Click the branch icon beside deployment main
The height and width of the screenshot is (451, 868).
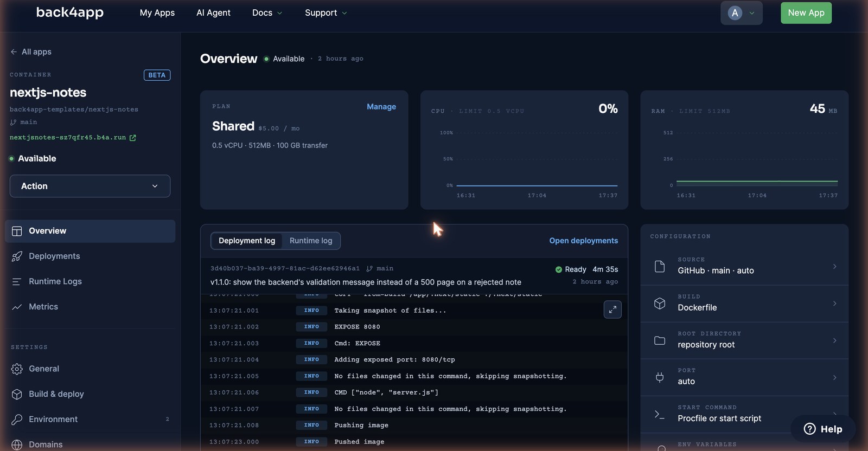pyautogui.click(x=369, y=268)
